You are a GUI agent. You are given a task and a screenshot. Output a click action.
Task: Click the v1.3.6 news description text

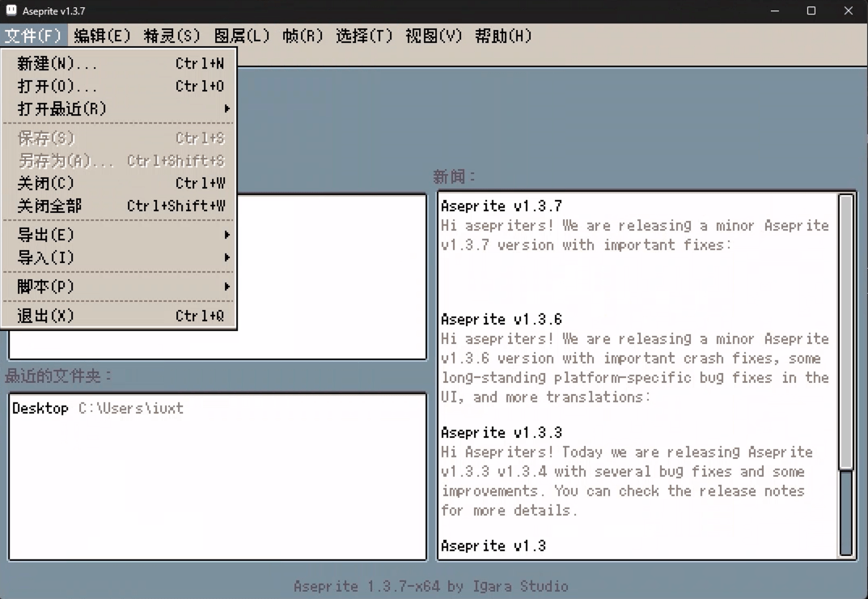(635, 368)
